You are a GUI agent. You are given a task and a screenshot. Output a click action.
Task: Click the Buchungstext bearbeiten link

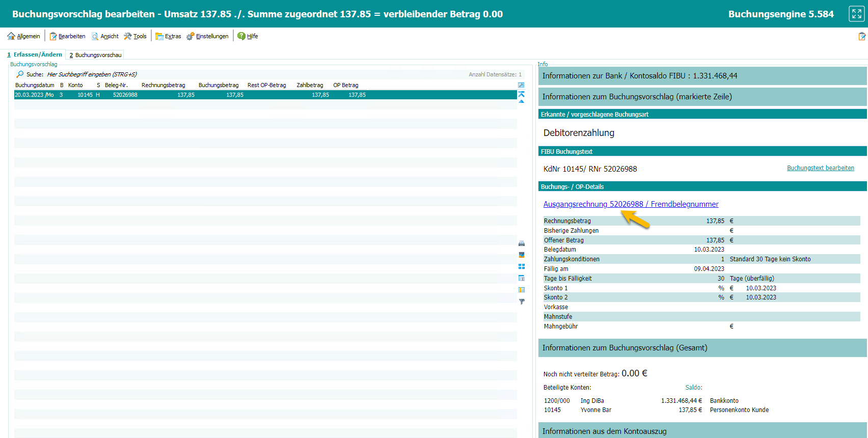pyautogui.click(x=820, y=168)
